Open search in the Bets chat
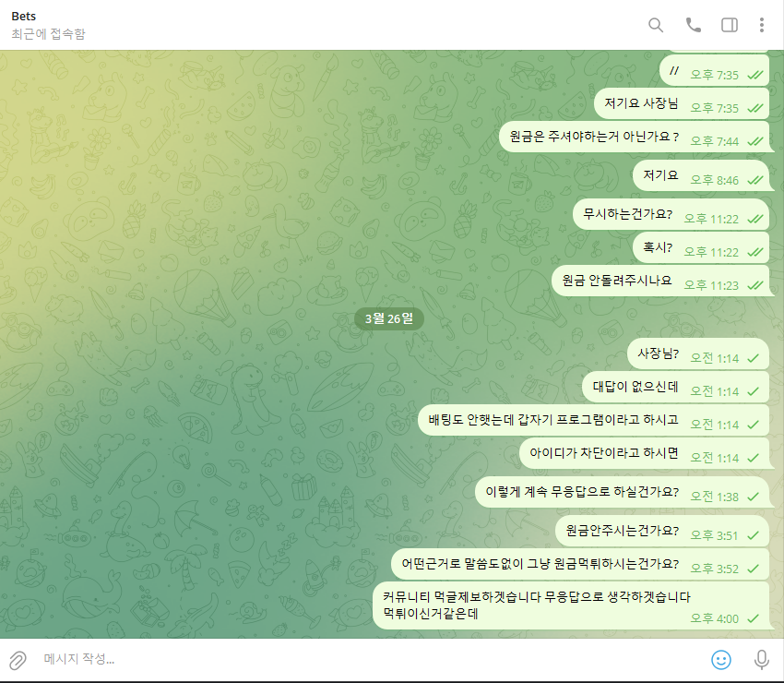 [656, 25]
